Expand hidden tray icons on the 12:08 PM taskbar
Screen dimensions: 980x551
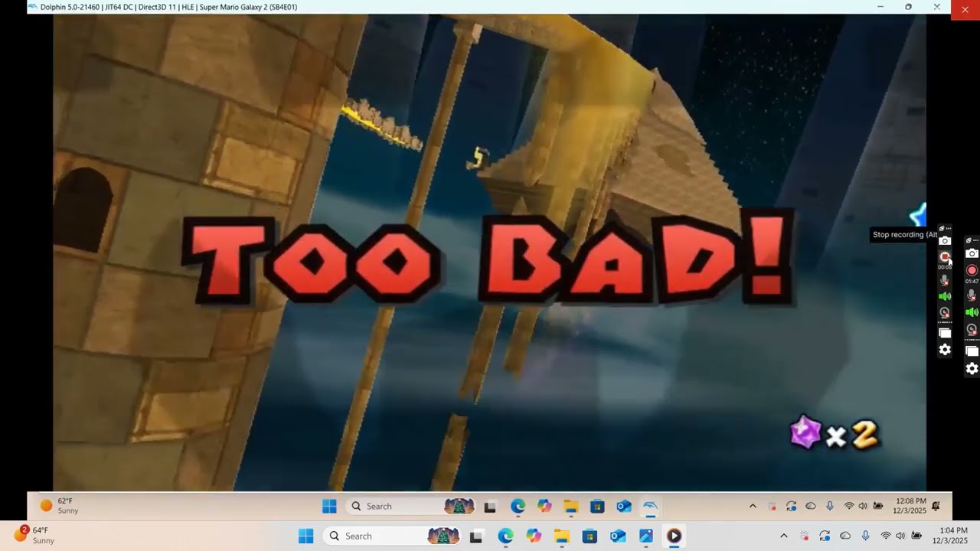(x=753, y=506)
